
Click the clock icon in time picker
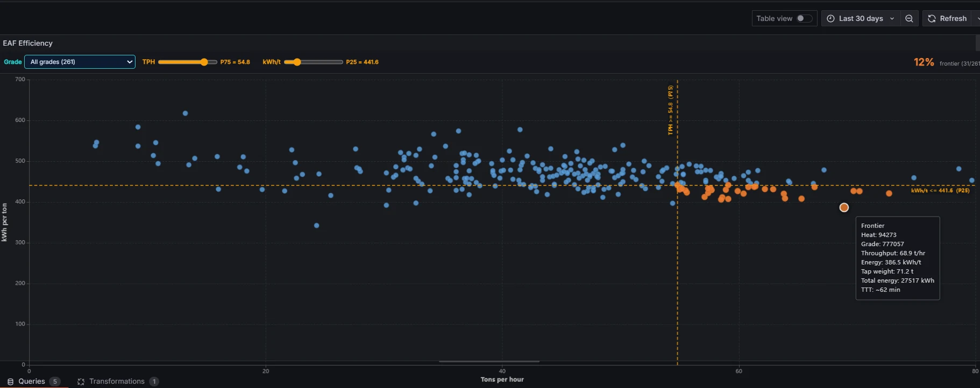pyautogui.click(x=830, y=18)
